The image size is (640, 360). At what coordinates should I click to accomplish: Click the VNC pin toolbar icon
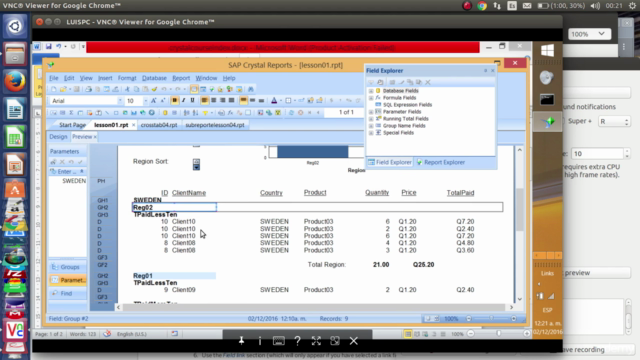click(241, 340)
